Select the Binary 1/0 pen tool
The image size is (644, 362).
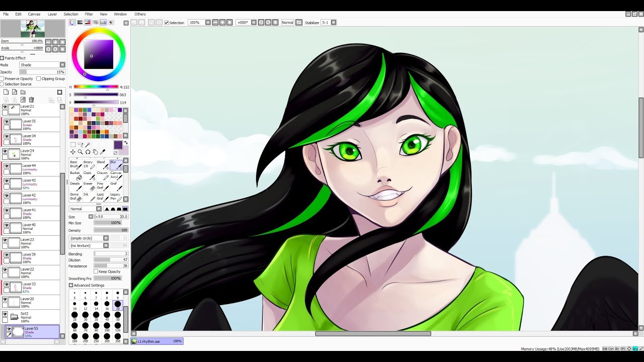89,164
